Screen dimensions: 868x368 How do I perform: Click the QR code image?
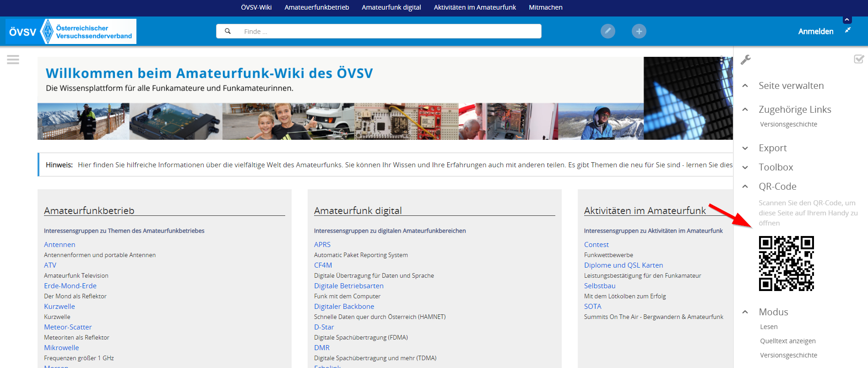787,264
